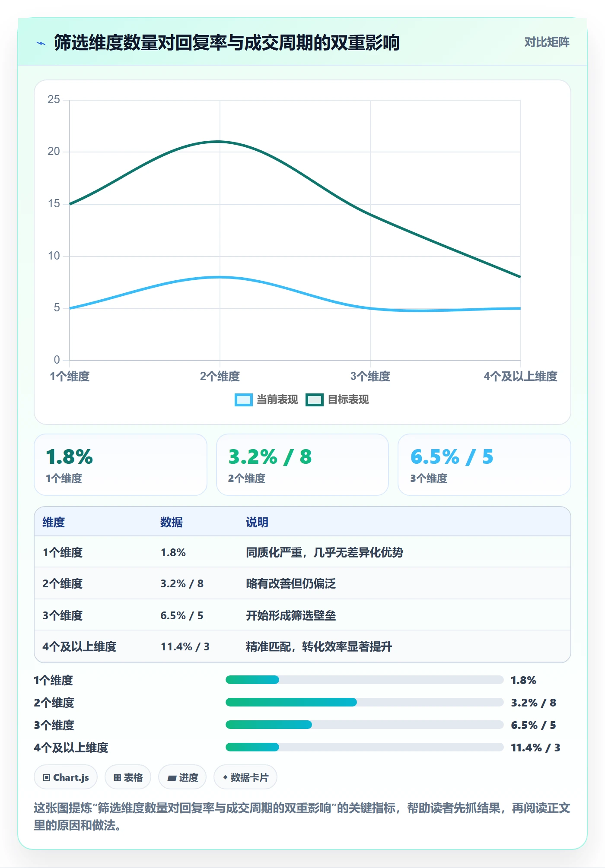Open the 3.2% / 8 data card
Viewport: 605px width, 868px height.
click(x=302, y=465)
